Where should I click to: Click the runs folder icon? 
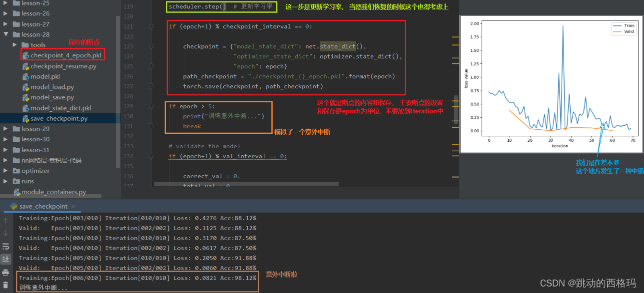pos(16,181)
